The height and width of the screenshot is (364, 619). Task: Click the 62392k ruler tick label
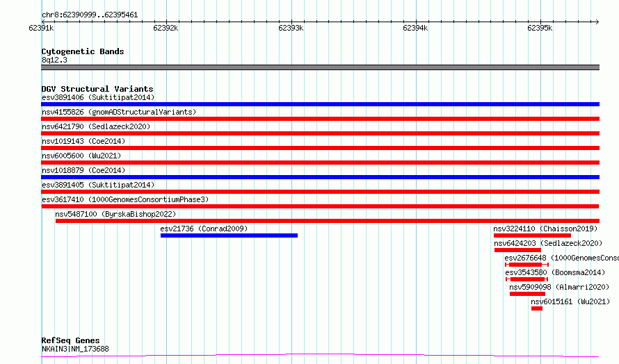166,28
